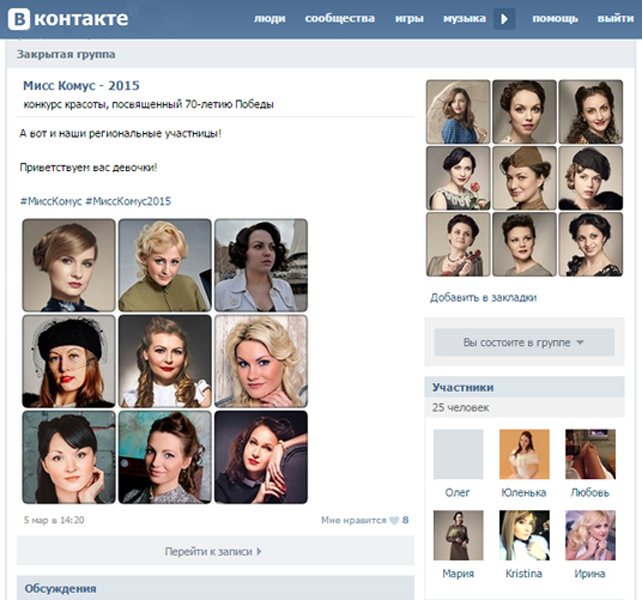Click member name Kristina
The width and height of the screenshot is (642, 600).
click(x=524, y=573)
